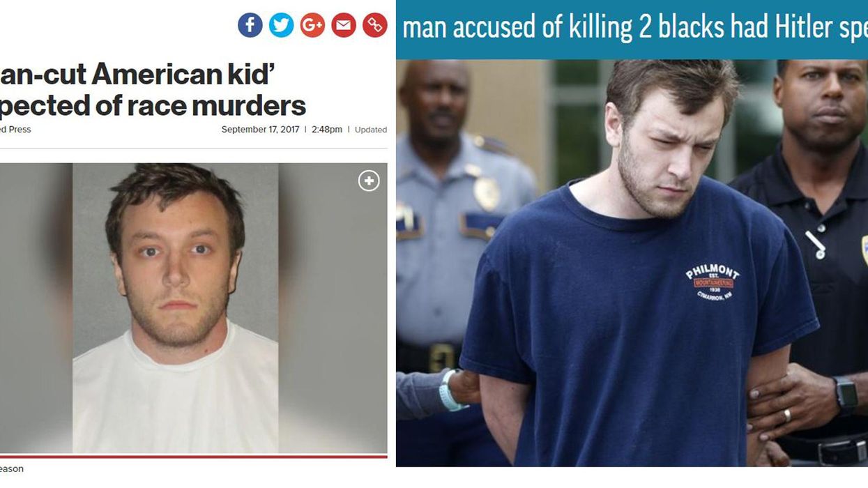Share the article on Facebook
Viewport: 868px width, 488px height.
(250, 25)
